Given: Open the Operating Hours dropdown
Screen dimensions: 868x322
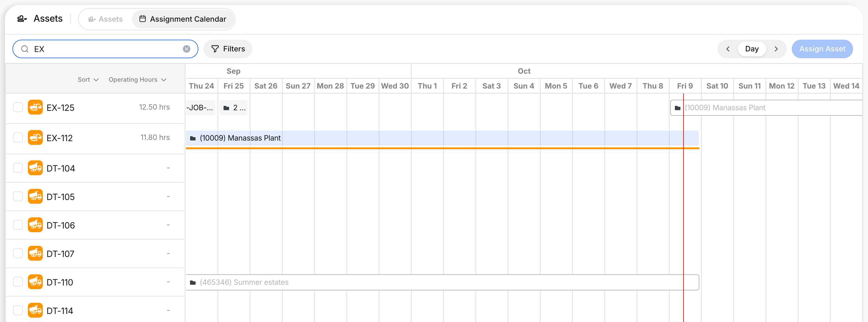Looking at the screenshot, I should pyautogui.click(x=137, y=80).
